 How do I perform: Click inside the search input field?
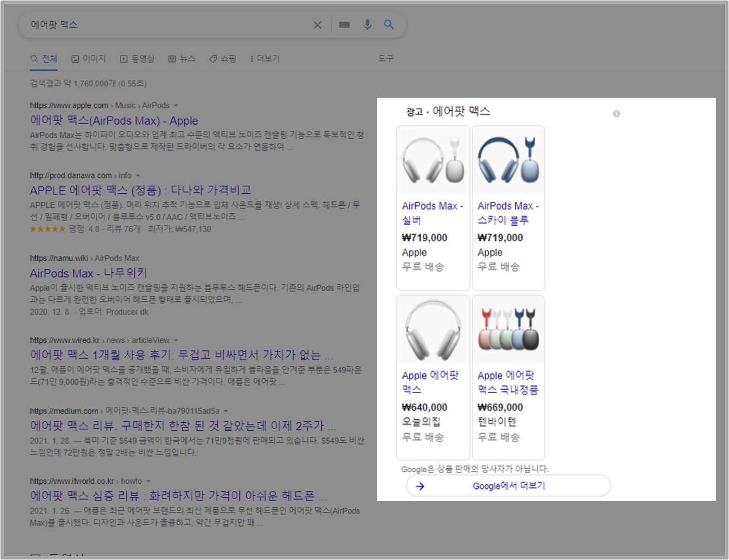(162, 25)
